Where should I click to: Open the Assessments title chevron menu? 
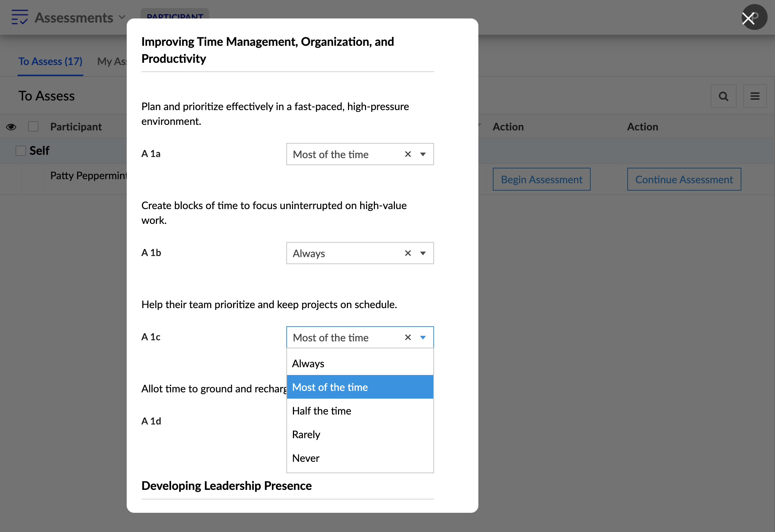(x=122, y=17)
